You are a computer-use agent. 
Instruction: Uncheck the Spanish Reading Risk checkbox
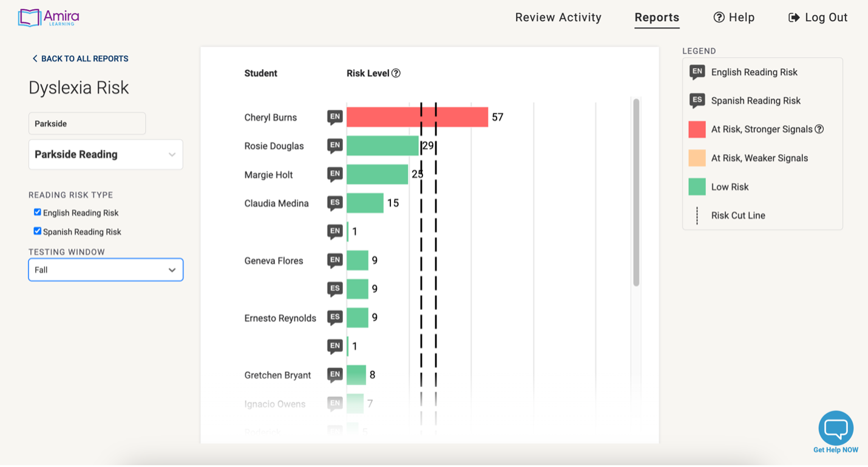point(38,231)
